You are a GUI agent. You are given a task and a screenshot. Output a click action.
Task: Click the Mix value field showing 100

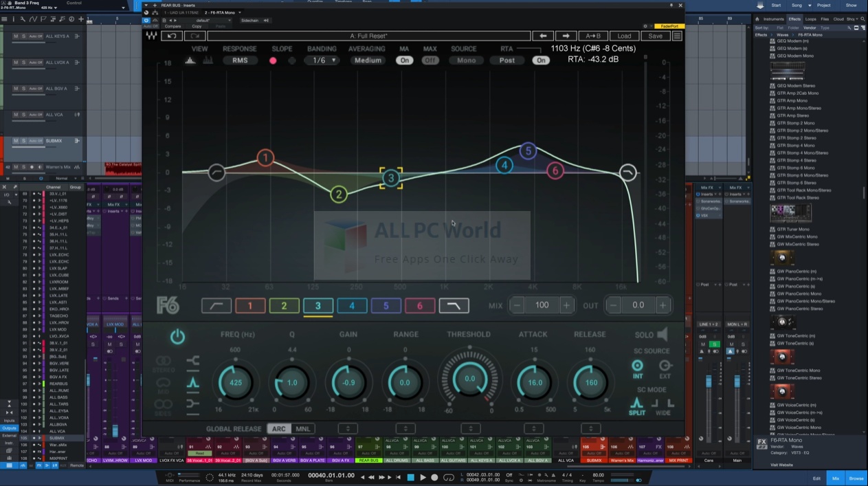pos(542,305)
